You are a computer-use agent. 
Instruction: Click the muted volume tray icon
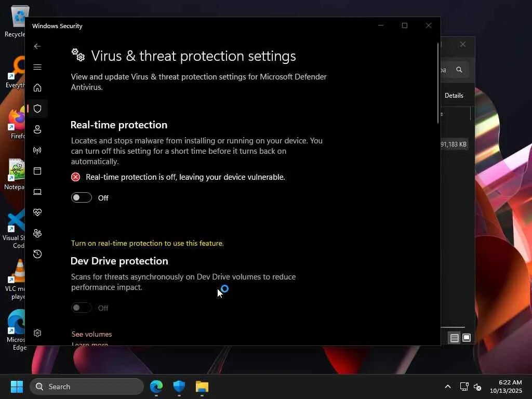(477, 387)
